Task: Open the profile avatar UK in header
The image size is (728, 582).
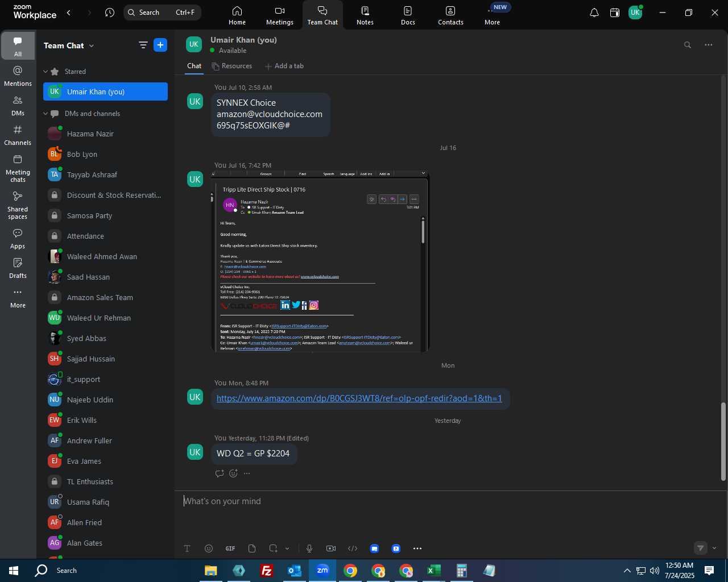Action: pyautogui.click(x=635, y=13)
